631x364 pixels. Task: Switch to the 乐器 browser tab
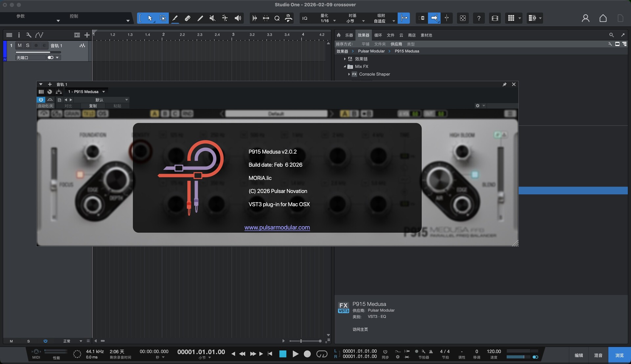(349, 35)
